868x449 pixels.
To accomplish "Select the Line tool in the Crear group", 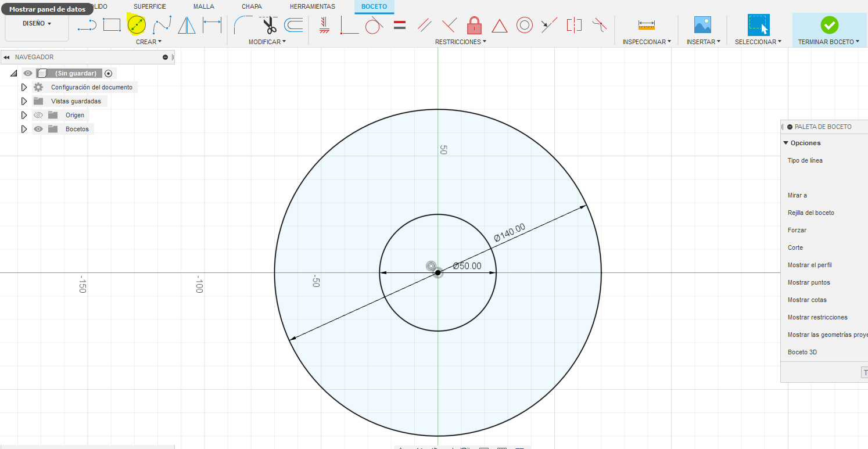I will tap(87, 25).
